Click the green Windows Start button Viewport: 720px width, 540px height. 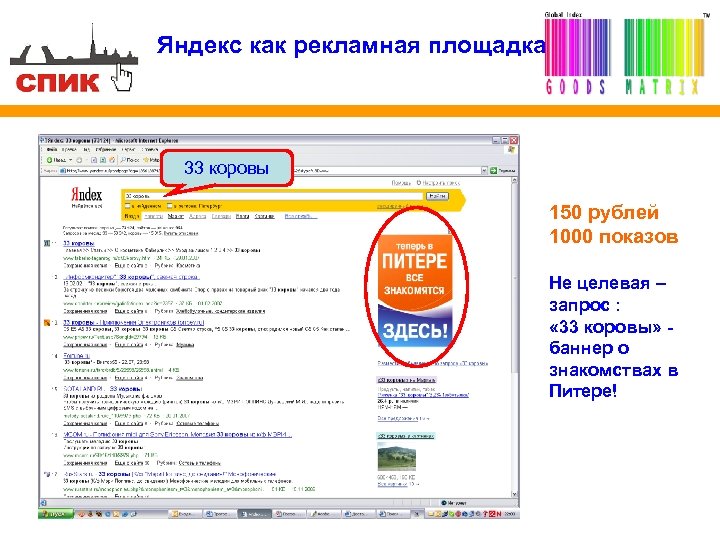[56, 514]
